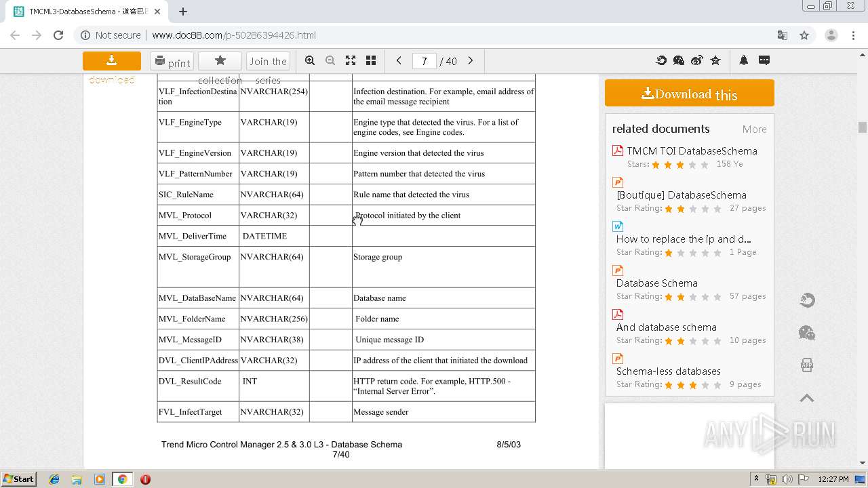Add document to collection with star button
The width and height of the screenshot is (868, 488).
click(x=220, y=61)
